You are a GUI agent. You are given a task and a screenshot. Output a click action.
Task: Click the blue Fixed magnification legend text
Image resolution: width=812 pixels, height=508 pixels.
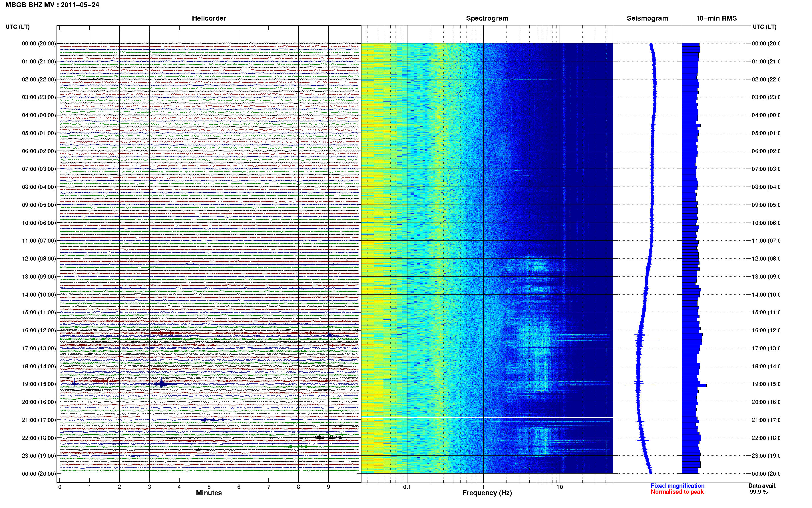(x=678, y=486)
